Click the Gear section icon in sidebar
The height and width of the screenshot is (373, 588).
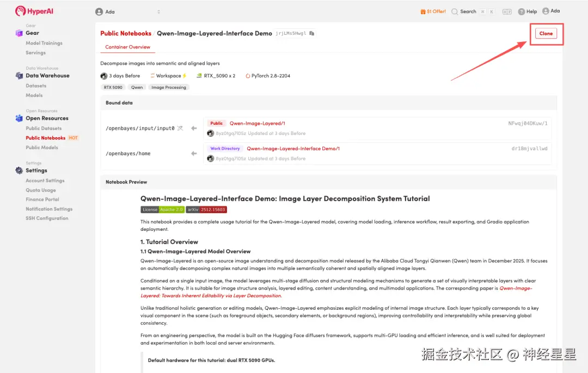19,33
